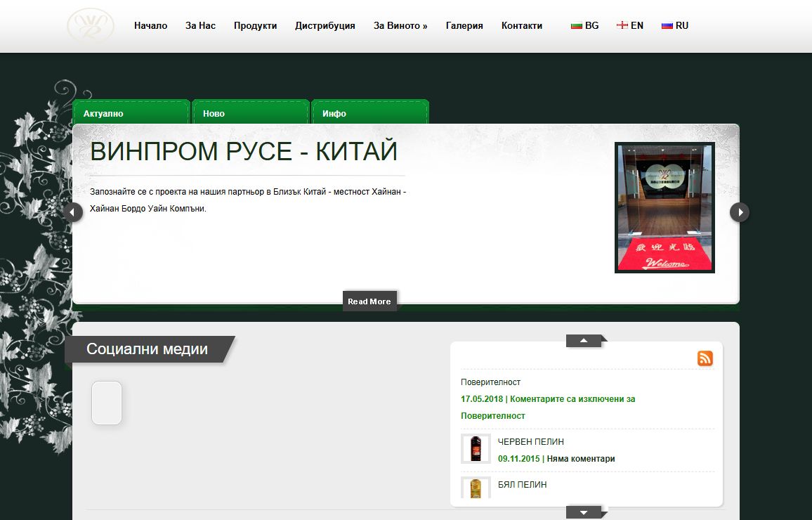812x520 pixels.
Task: Click the news list down arrow
Action: point(584,512)
